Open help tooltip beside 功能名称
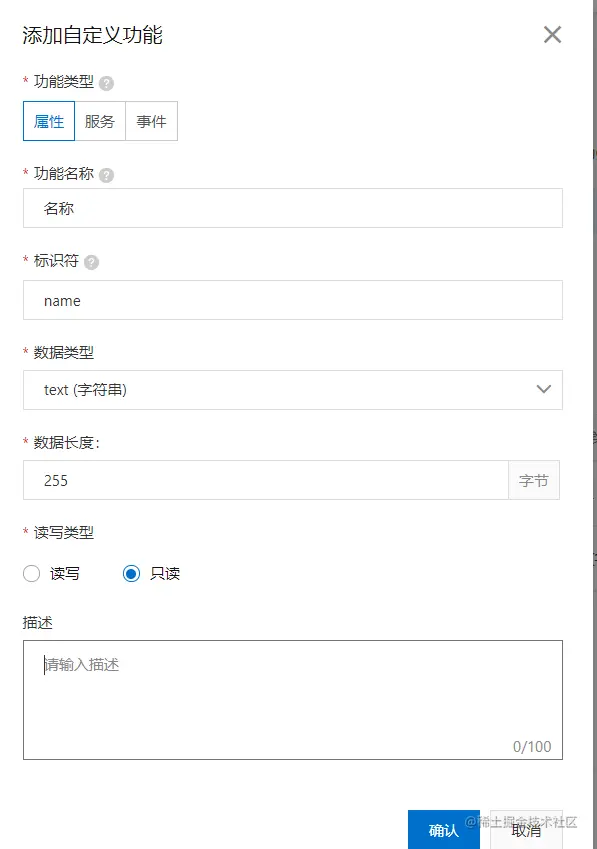Screen dimensions: 597x849 click(x=107, y=175)
